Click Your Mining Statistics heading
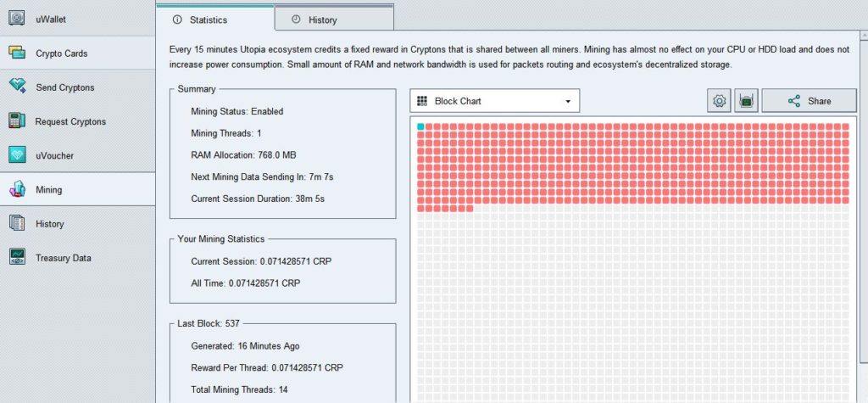The height and width of the screenshot is (403, 868). click(x=221, y=239)
